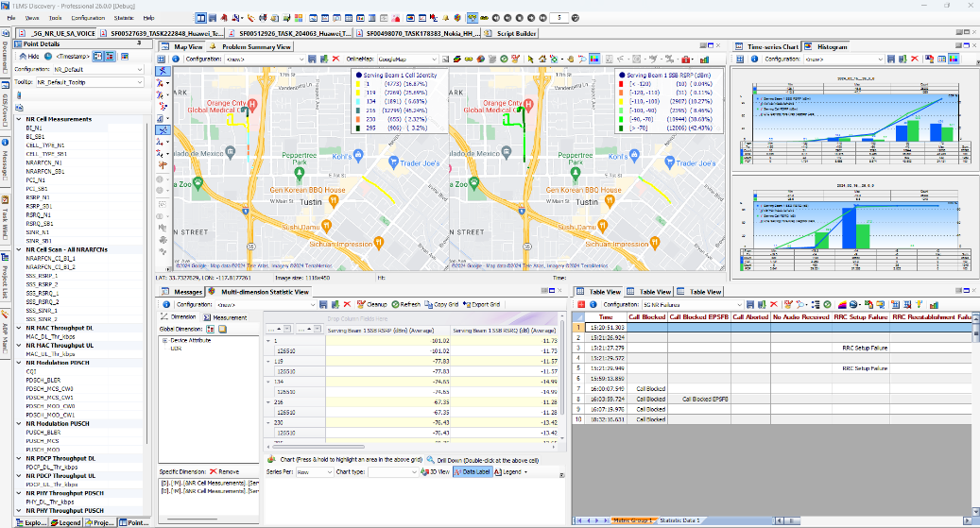Viewport: 980px width, 528px height.
Task: Select PDSCH_BLER in the measurement list
Action: [x=43, y=380]
